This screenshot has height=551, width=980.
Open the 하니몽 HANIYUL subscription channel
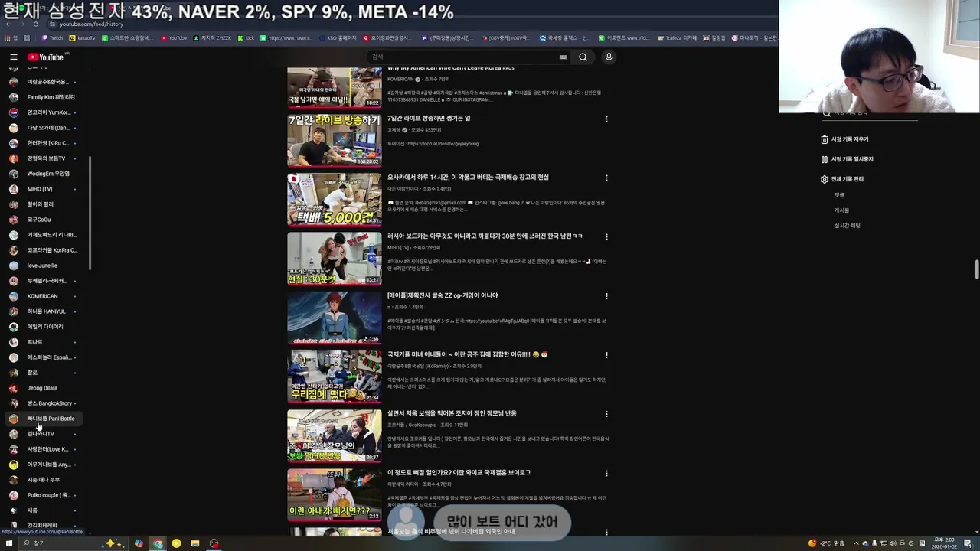[44, 311]
